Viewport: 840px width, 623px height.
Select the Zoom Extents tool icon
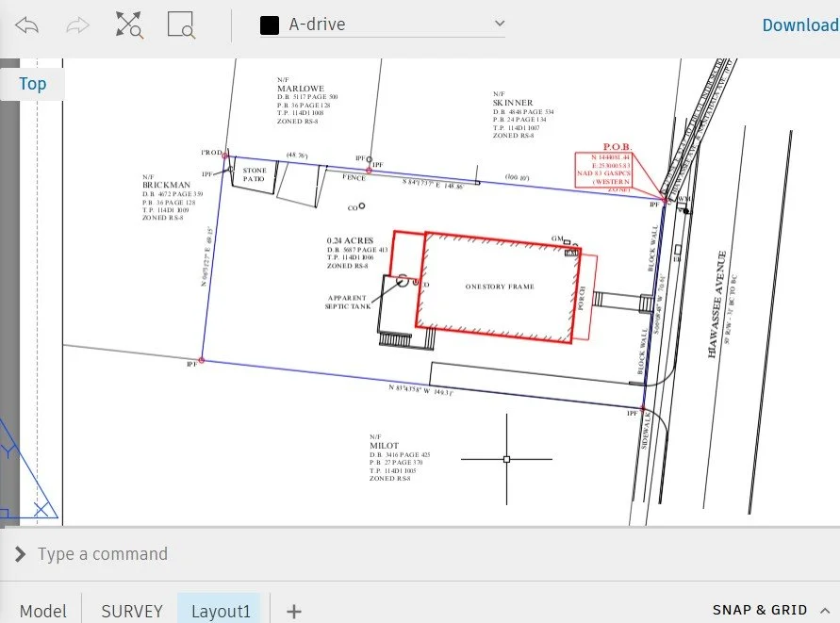(x=129, y=25)
